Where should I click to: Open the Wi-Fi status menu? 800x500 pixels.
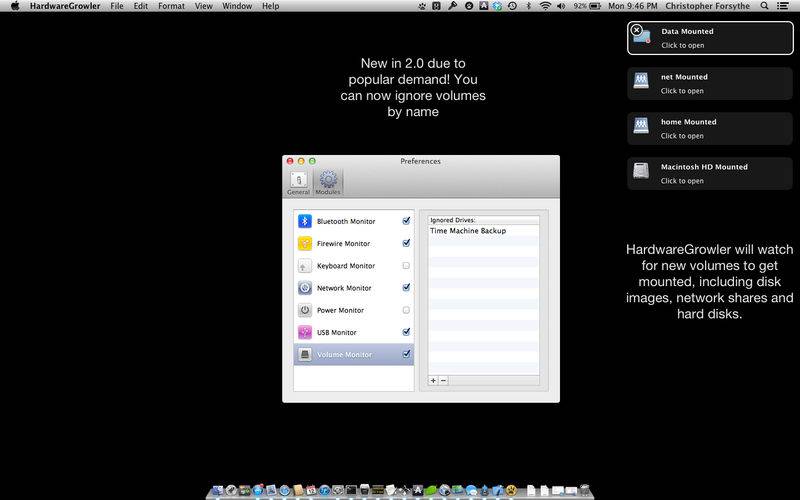(545, 6)
